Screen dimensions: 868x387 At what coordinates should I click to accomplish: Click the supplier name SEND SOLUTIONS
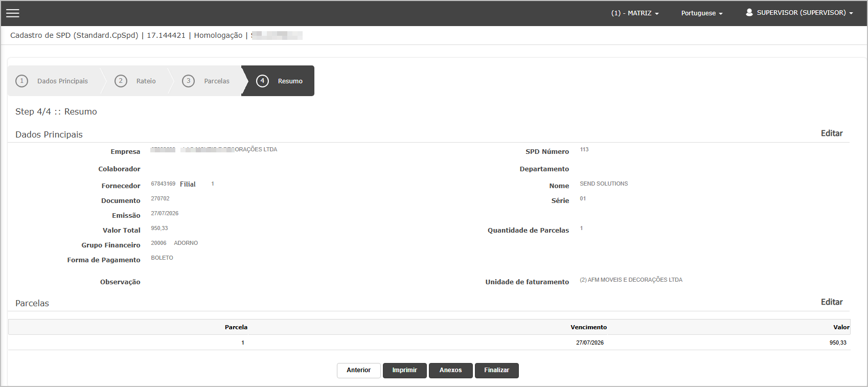click(x=604, y=184)
